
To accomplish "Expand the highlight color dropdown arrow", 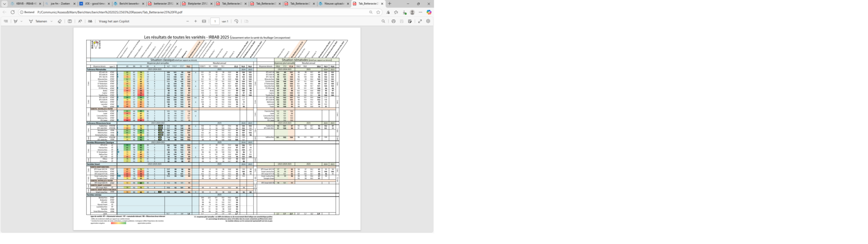I will tap(21, 21).
